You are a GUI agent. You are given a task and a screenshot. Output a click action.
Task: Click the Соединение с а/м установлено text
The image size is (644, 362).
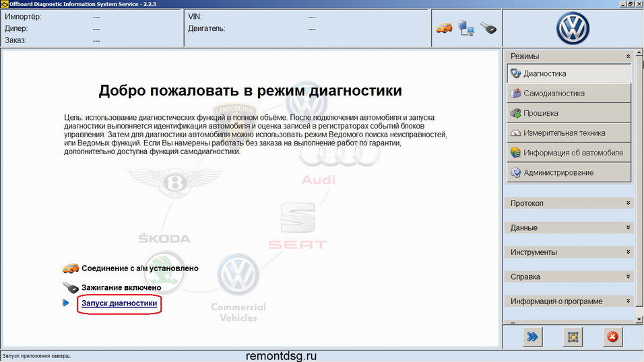coord(140,268)
